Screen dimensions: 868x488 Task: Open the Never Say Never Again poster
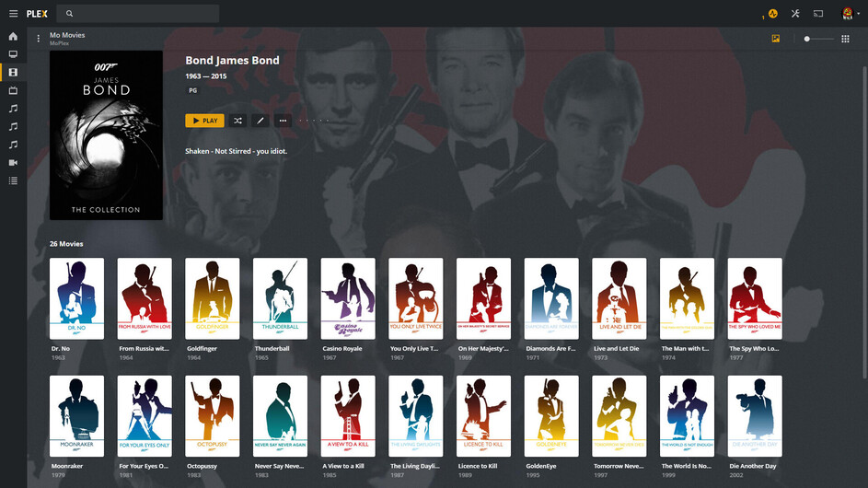tap(280, 416)
